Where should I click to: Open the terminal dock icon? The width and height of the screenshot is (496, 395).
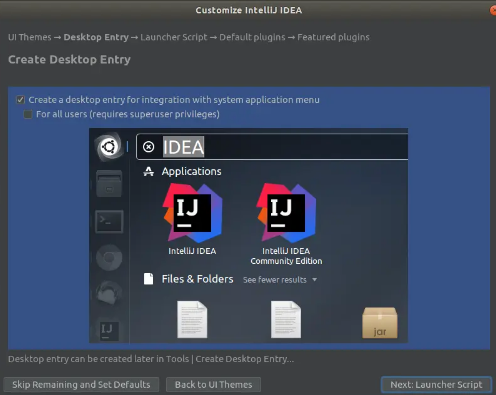pyautogui.click(x=109, y=221)
